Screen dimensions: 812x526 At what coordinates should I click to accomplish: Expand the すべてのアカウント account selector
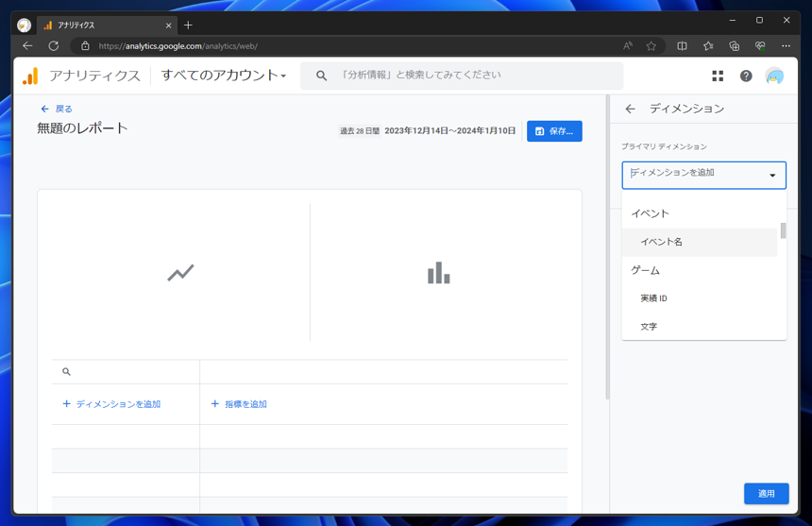(x=224, y=76)
